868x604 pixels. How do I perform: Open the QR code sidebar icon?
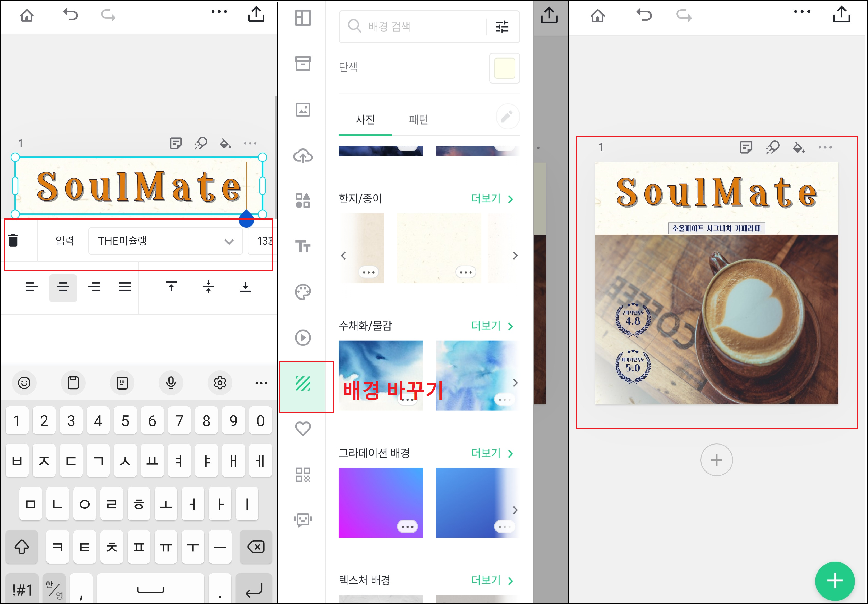[x=303, y=475]
